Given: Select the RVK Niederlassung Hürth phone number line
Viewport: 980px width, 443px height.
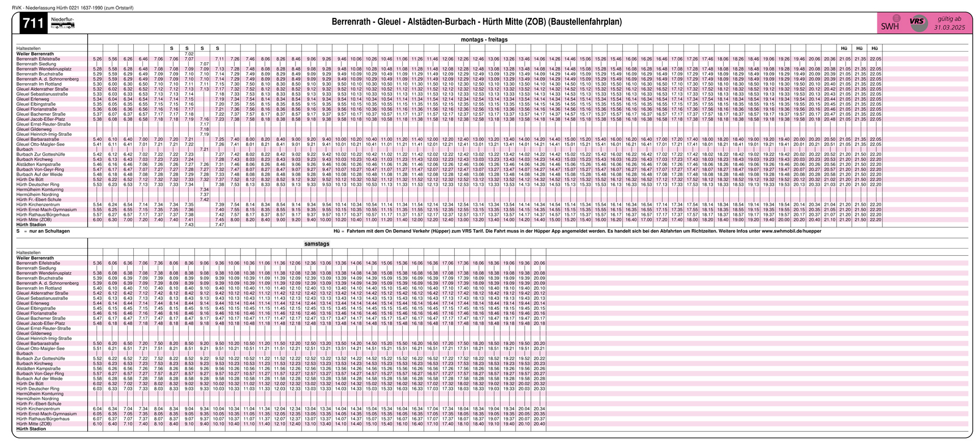Looking at the screenshot, I should pos(73,8).
